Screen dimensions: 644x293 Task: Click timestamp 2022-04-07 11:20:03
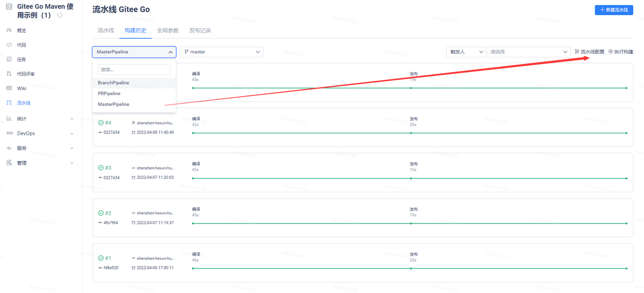pos(155,177)
